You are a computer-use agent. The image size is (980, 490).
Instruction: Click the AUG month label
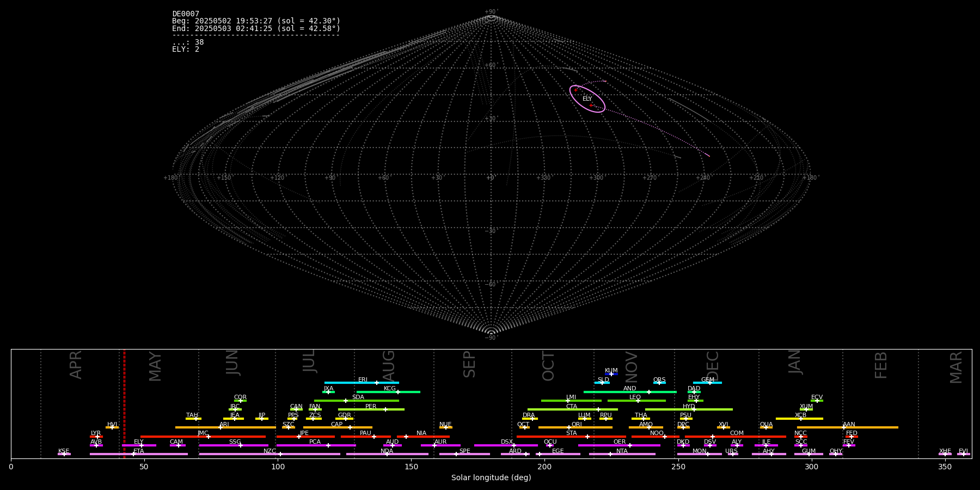(388, 366)
